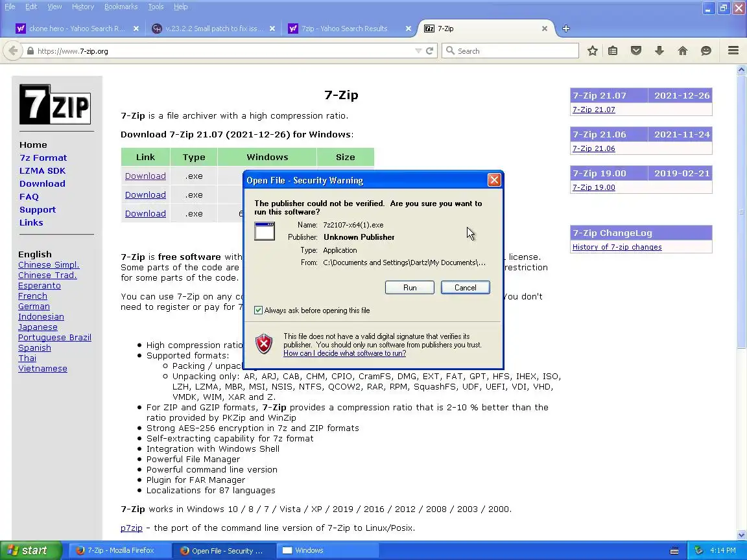Switch language to Vietnamese
This screenshot has width=747, height=560.
coord(43,369)
